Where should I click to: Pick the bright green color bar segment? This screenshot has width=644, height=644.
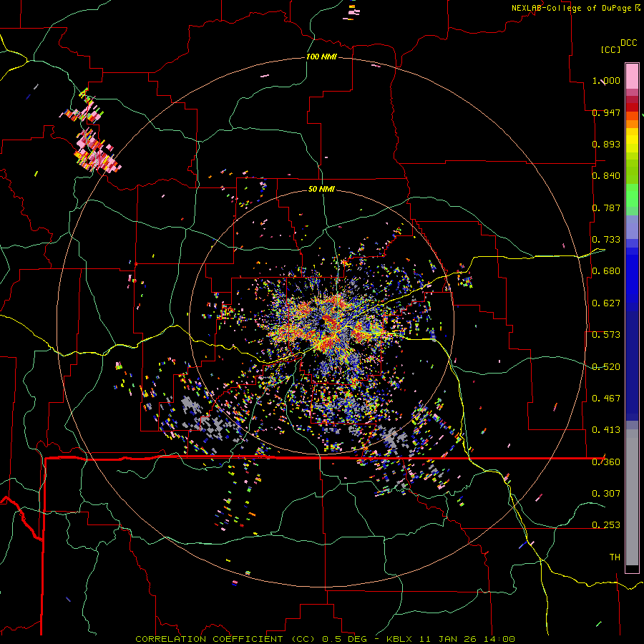632,195
